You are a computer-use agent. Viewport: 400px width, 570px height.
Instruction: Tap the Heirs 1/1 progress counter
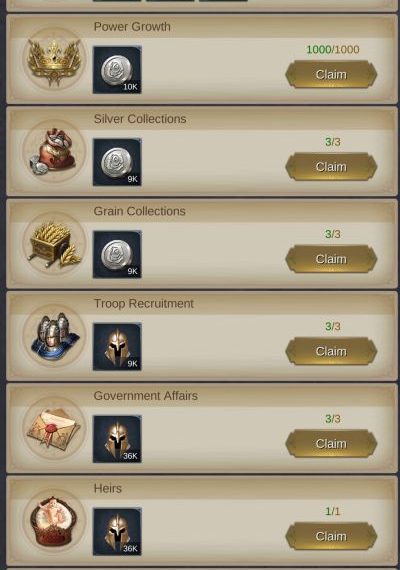[x=333, y=511]
